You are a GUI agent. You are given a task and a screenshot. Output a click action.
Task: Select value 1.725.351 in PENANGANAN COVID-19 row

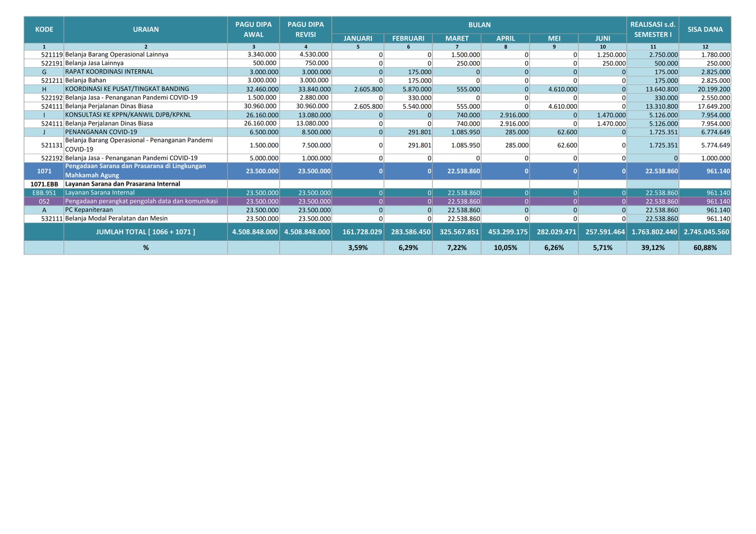[x=664, y=132]
